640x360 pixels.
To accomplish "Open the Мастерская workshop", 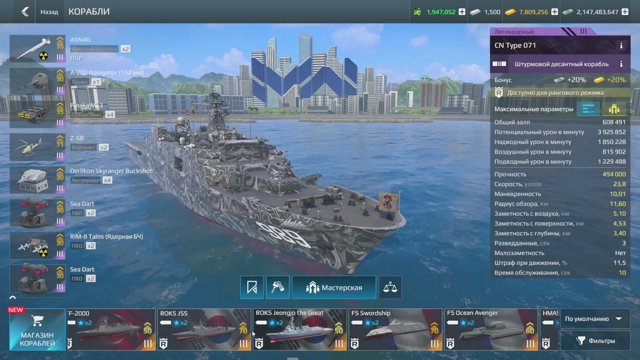I will coord(334,287).
